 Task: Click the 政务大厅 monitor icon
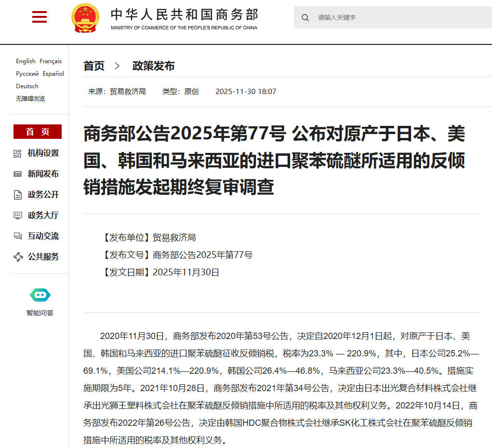[x=18, y=216]
